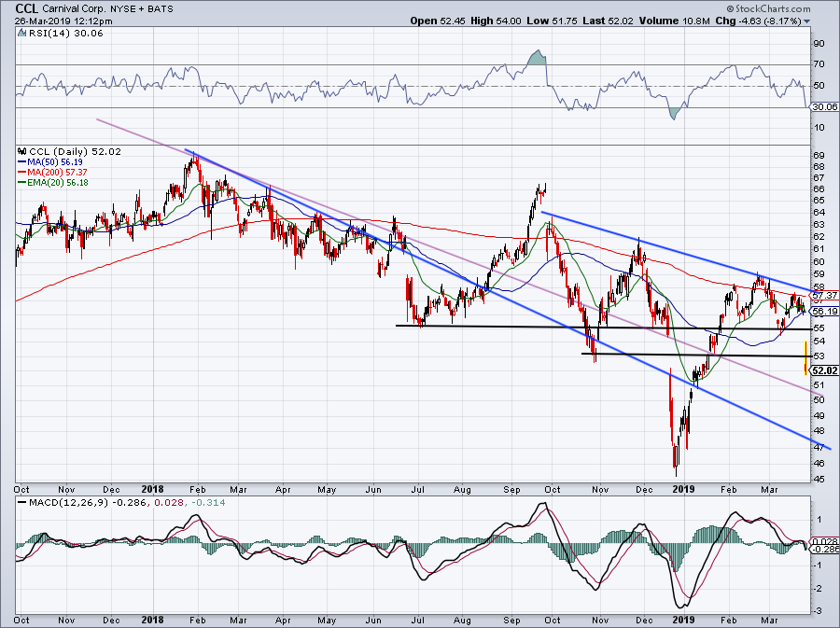Click the RSI 90 axis label

[x=819, y=44]
